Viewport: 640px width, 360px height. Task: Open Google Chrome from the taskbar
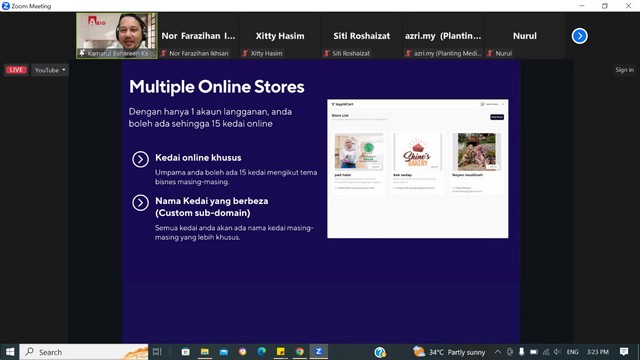(x=300, y=352)
